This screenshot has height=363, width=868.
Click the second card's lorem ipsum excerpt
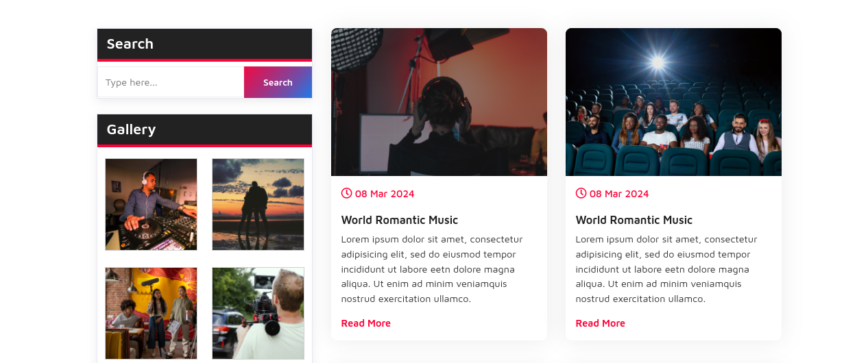pyautogui.click(x=667, y=268)
